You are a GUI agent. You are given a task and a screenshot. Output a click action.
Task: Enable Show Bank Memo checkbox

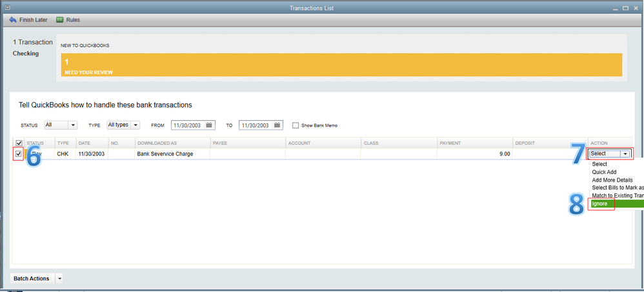pyautogui.click(x=296, y=125)
